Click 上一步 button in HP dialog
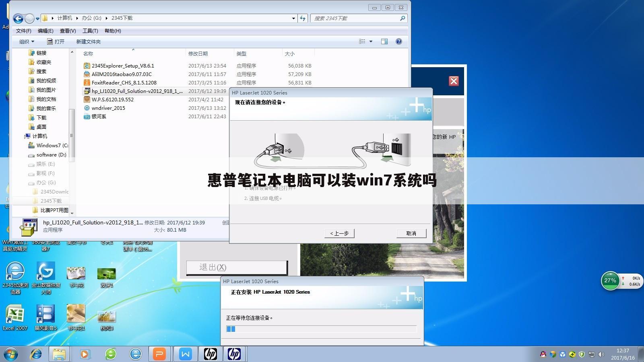The height and width of the screenshot is (362, 644). (x=339, y=233)
